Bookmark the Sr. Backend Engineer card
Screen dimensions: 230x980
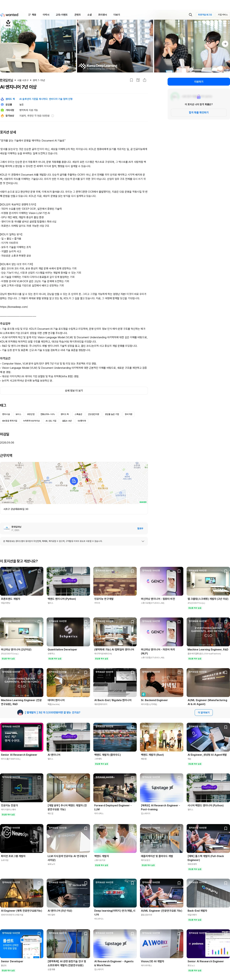tap(179, 672)
